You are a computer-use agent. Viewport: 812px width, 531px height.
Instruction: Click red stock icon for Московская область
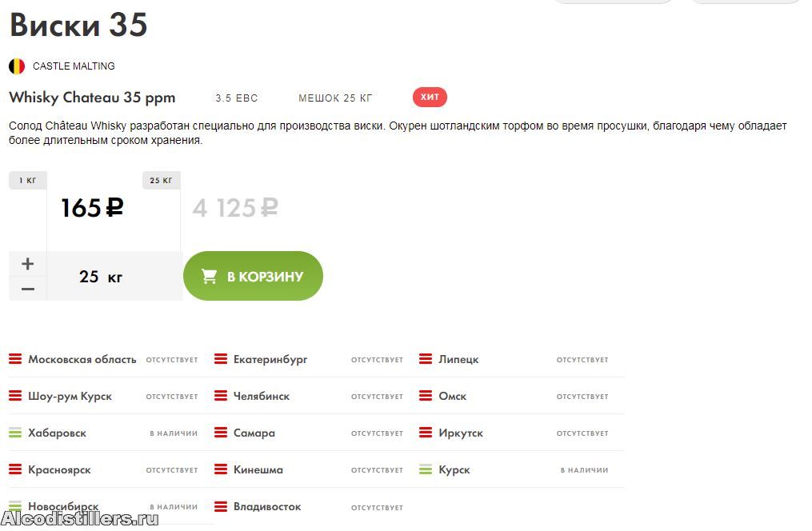15,358
